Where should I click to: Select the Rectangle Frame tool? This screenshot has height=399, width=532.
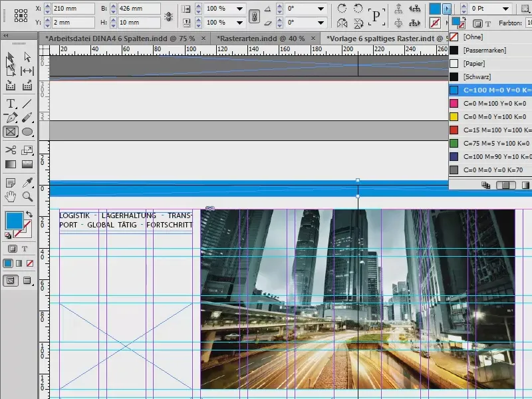click(11, 132)
